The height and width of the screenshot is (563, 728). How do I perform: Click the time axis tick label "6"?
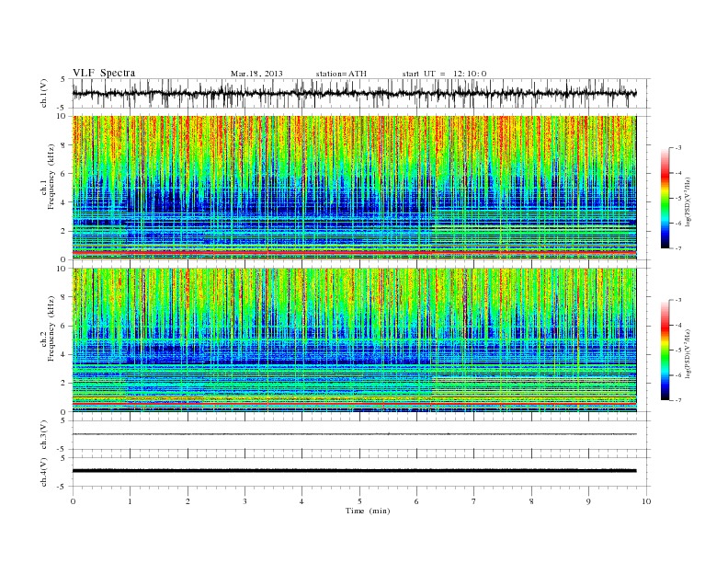click(416, 501)
